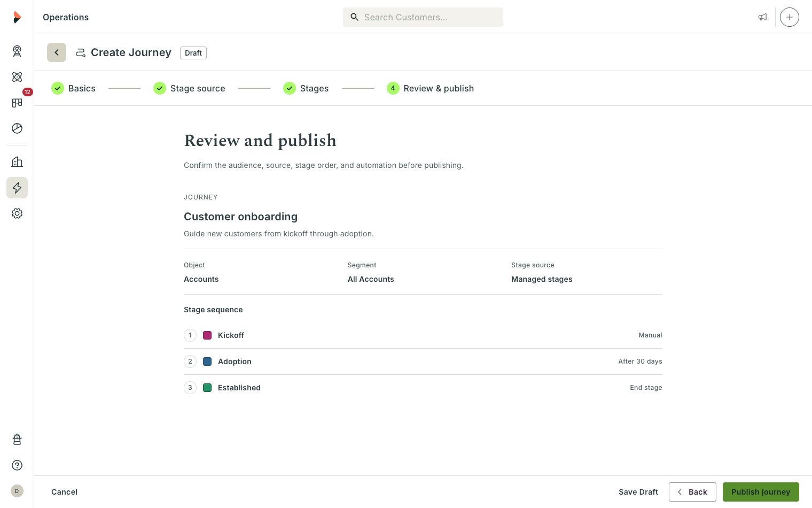Click the plus circle button at top right

790,17
